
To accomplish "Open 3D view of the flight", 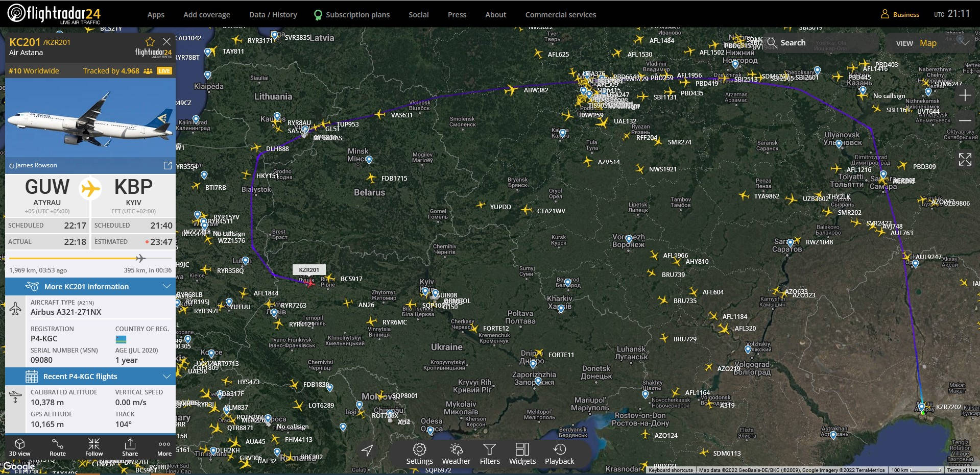I will 20,447.
